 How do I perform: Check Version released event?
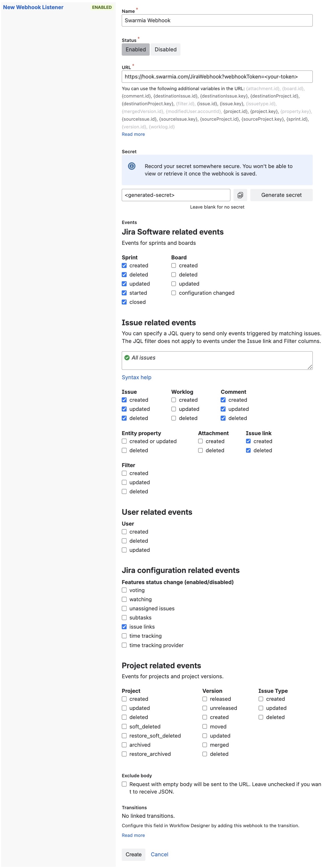[x=205, y=699]
